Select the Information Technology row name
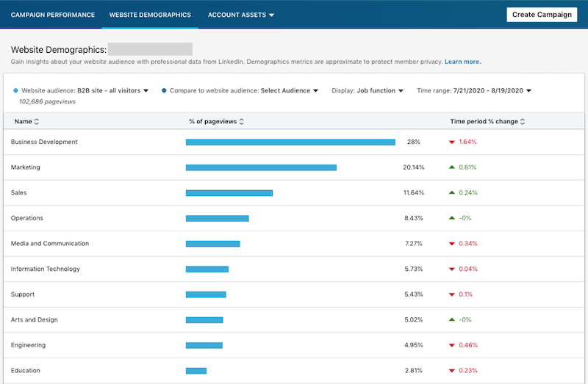588x384 pixels. [46, 269]
